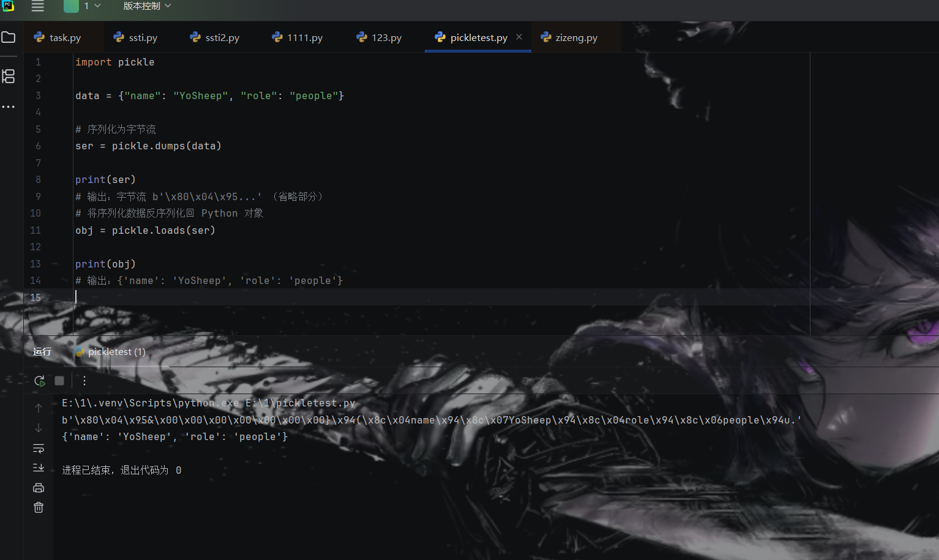Open the run toolbar vertical dots menu

pyautogui.click(x=84, y=381)
